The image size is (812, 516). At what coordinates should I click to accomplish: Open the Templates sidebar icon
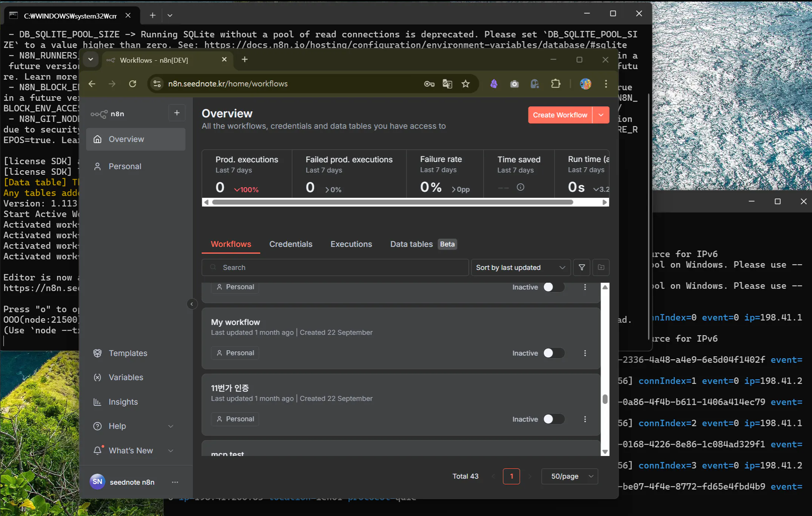coord(97,353)
